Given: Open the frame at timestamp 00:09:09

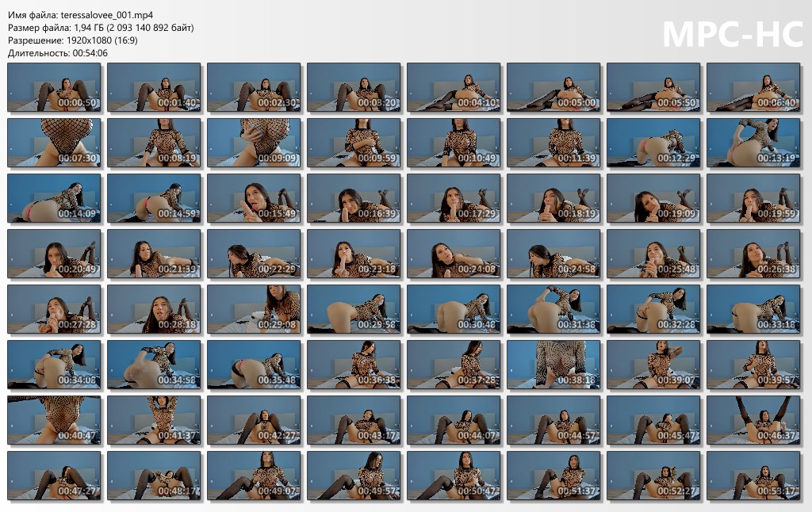Looking at the screenshot, I should click(x=254, y=143).
